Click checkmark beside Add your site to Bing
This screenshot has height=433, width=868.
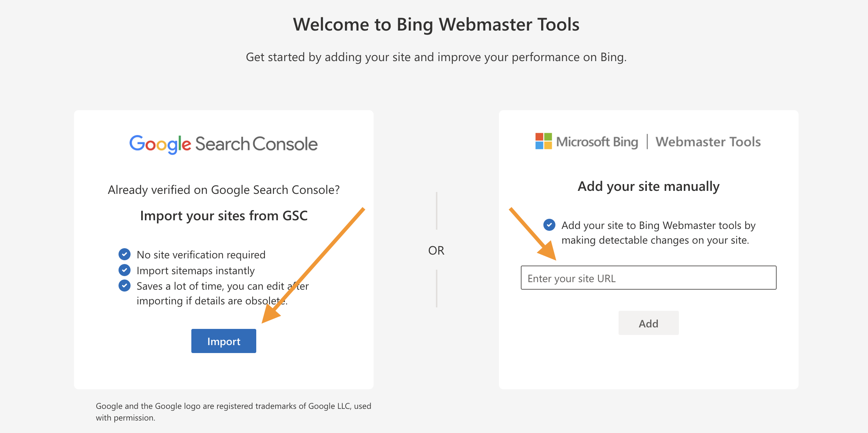coord(549,225)
